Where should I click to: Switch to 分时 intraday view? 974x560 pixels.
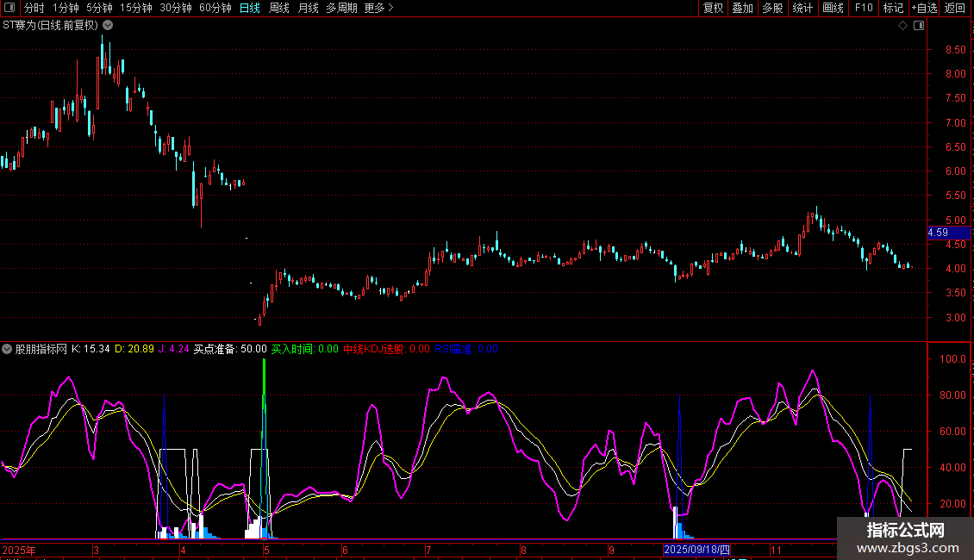point(34,9)
